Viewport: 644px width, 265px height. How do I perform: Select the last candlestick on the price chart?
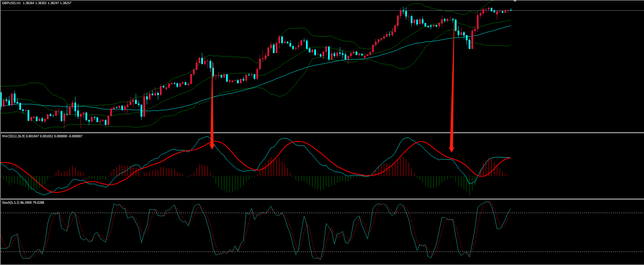511,10
